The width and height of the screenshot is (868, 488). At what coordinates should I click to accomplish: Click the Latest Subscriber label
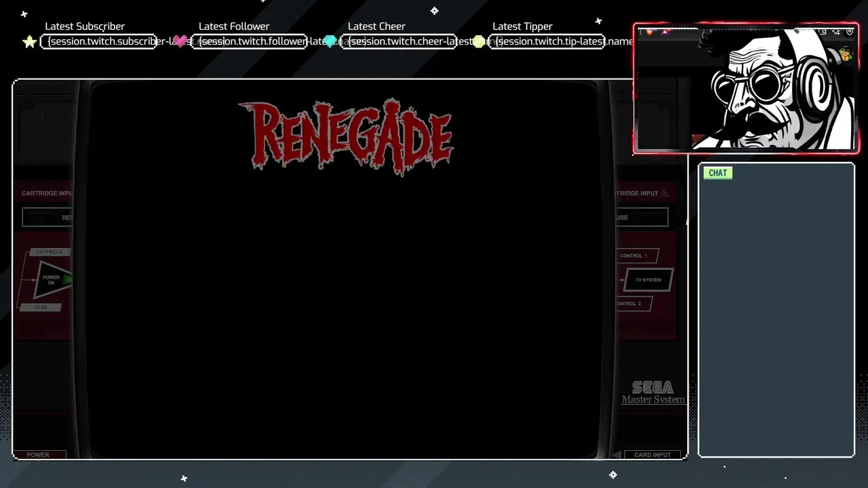(x=85, y=26)
